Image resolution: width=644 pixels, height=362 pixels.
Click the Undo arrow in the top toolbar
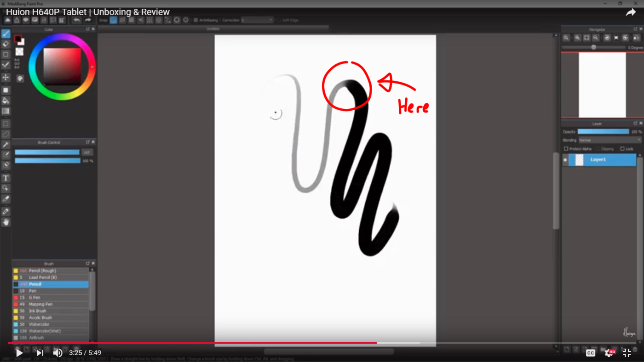[x=76, y=20]
